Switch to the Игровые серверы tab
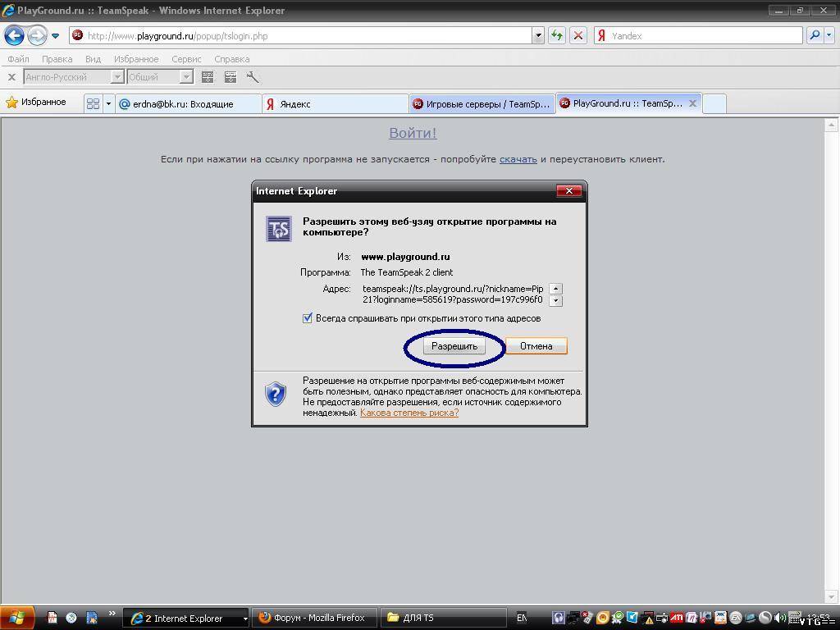This screenshot has width=840, height=630. 482,104
